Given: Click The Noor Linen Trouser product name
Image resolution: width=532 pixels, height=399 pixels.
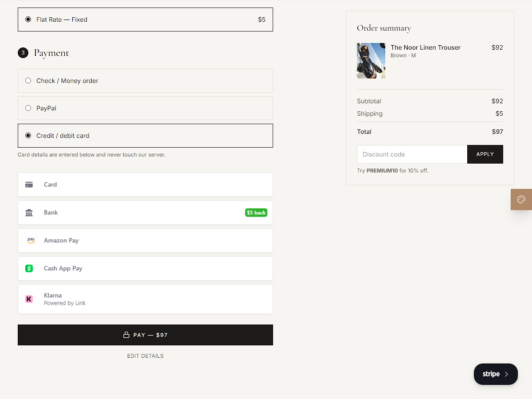Looking at the screenshot, I should pyautogui.click(x=426, y=47).
